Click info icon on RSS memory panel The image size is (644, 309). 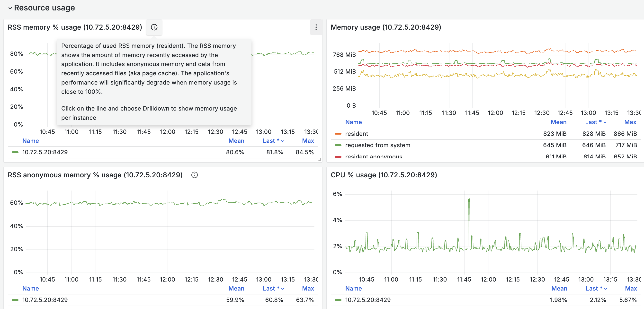tap(154, 27)
